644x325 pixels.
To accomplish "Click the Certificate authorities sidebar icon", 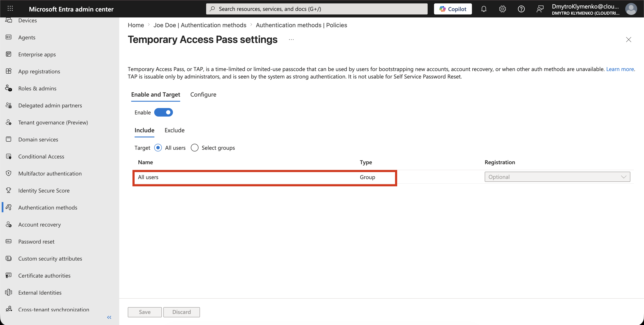I will 9,275.
